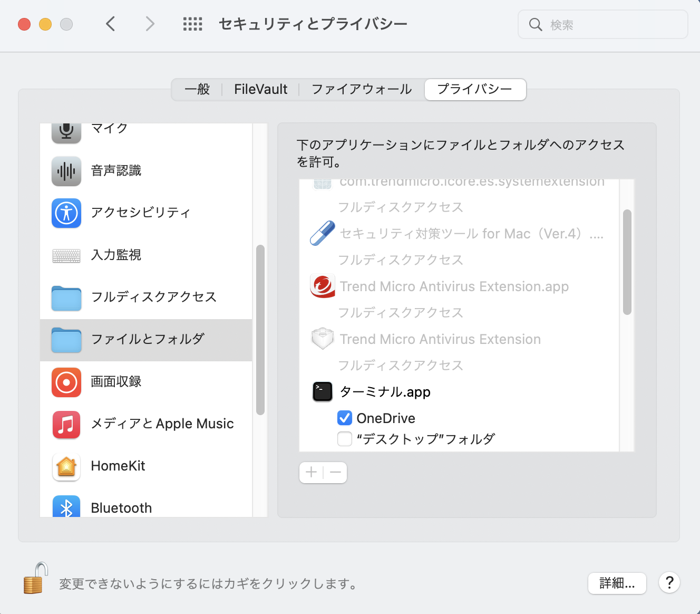Select the HomeKit label in the sidebar
Viewport: 700px width, 614px height.
118,466
